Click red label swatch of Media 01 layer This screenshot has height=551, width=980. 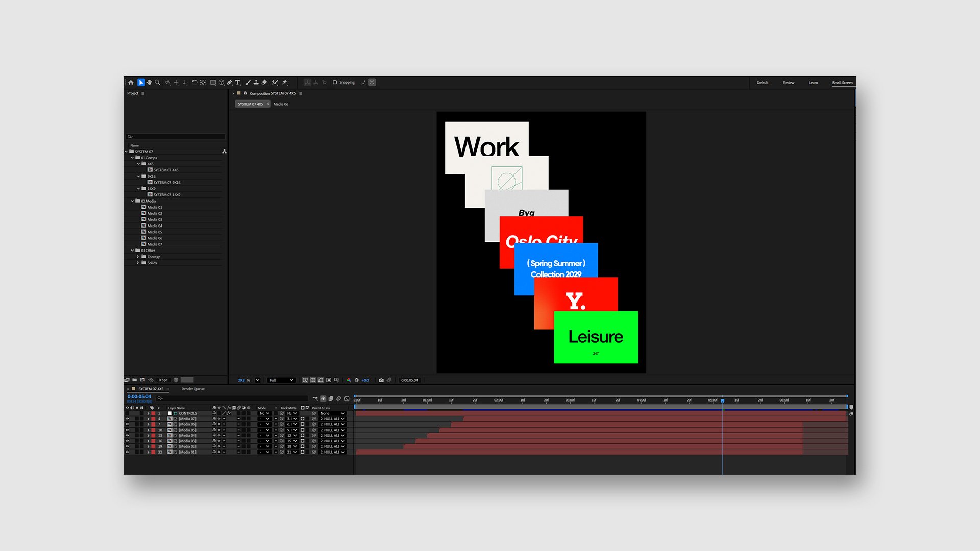click(153, 452)
